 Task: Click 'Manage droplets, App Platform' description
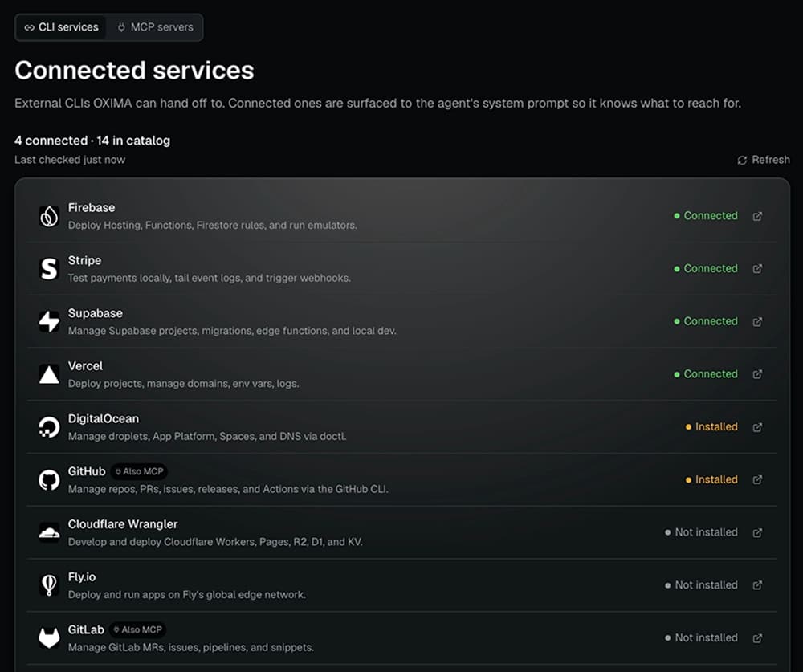click(207, 437)
